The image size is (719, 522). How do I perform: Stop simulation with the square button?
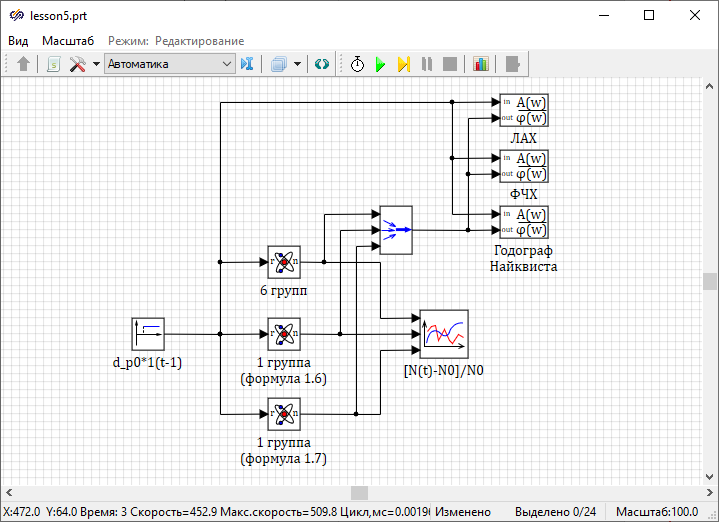click(x=450, y=64)
